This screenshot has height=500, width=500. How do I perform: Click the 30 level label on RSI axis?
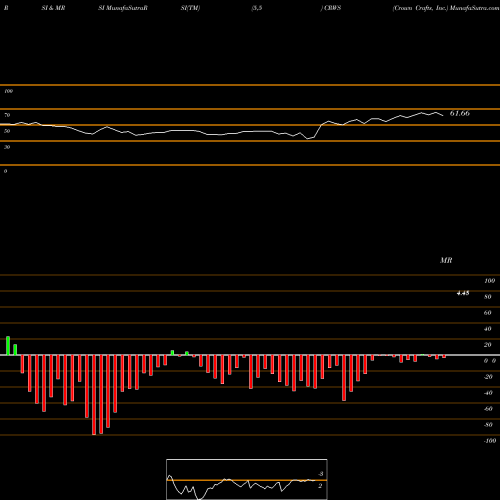(x=7, y=147)
